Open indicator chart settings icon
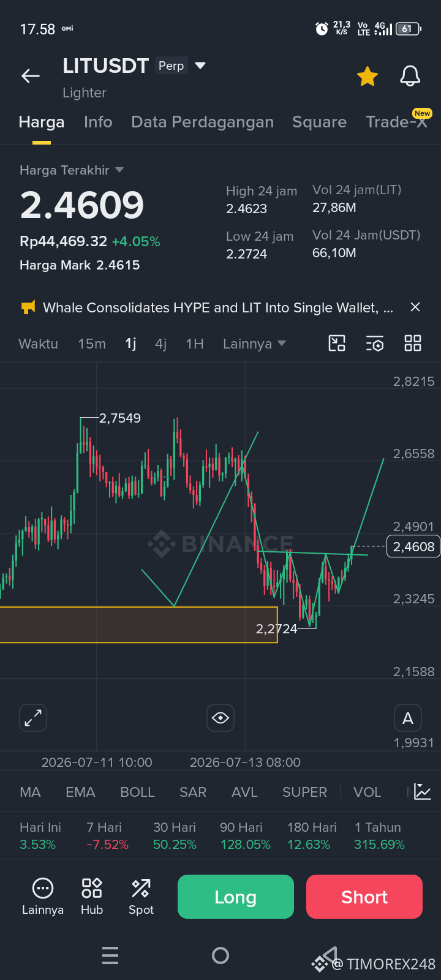Screen dimensions: 441x980 tap(423, 791)
